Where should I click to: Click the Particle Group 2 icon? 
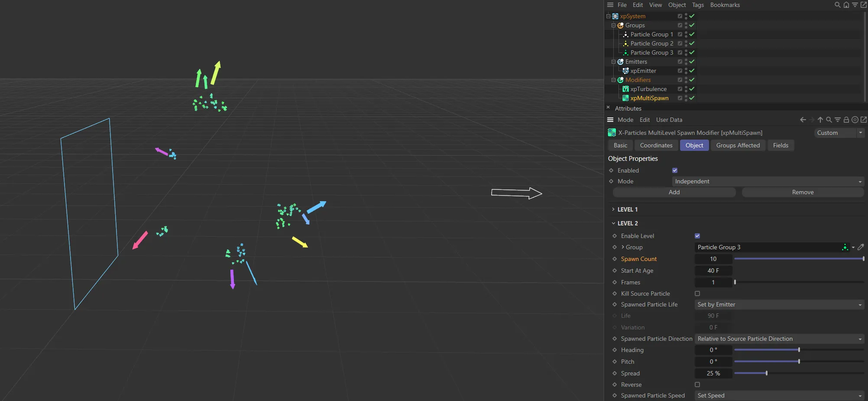[x=625, y=43]
